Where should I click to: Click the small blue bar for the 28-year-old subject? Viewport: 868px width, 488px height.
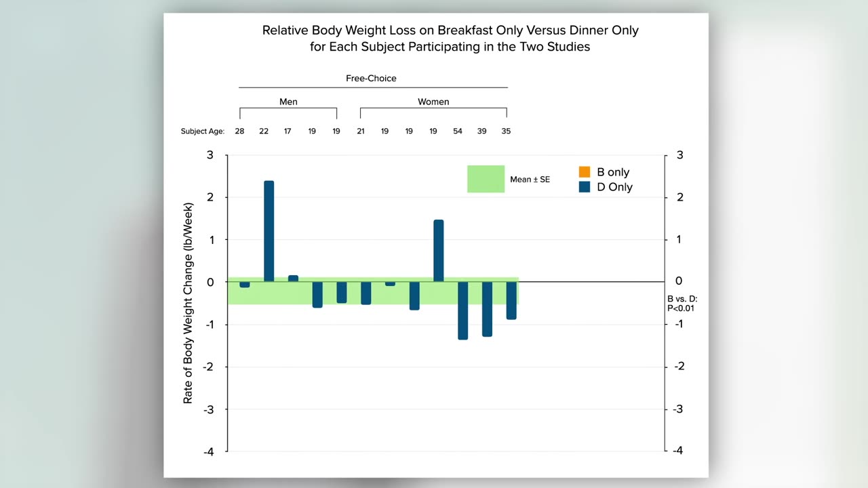tap(245, 285)
